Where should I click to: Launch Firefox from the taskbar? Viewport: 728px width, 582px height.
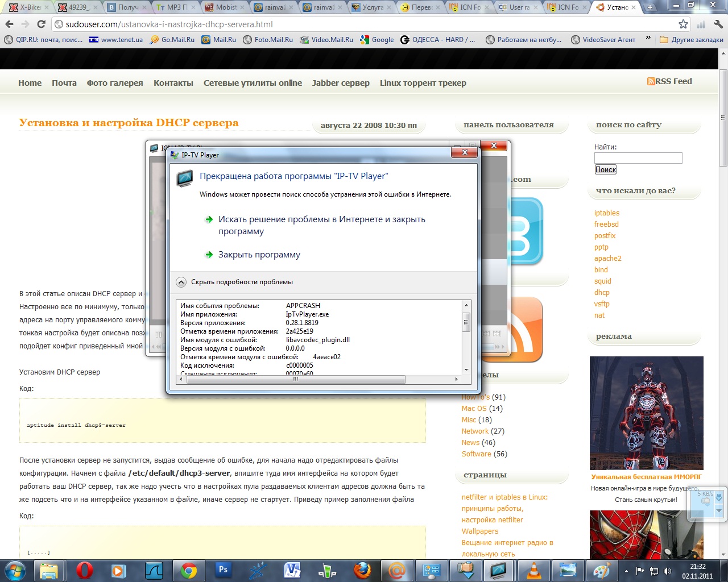tap(362, 570)
